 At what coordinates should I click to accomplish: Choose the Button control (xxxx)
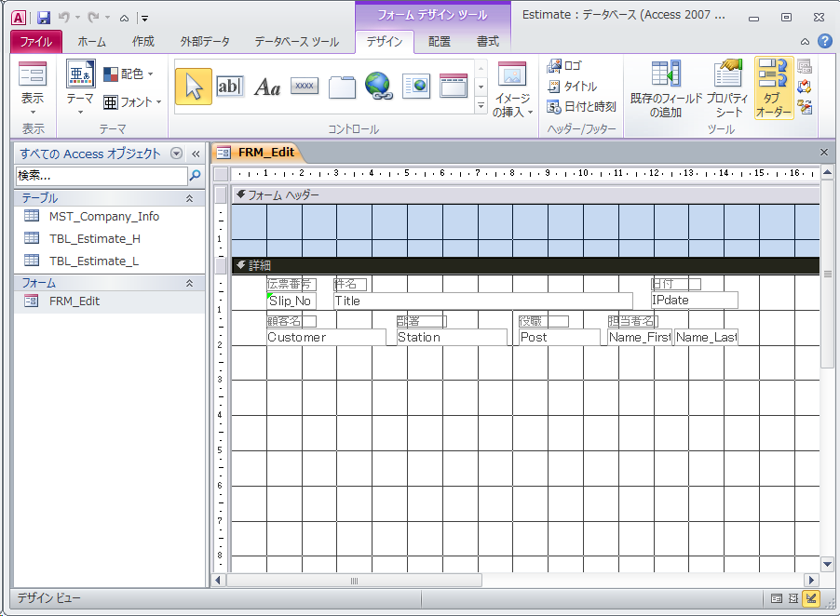[x=305, y=86]
